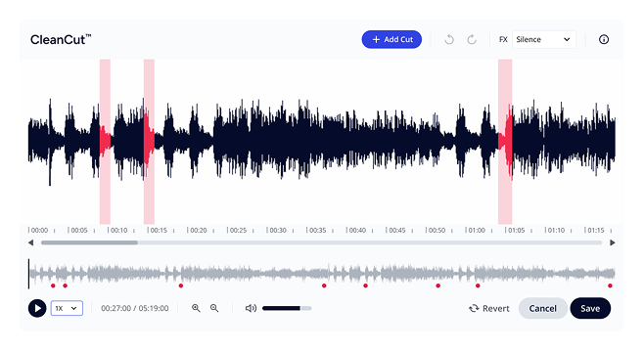This screenshot has height=352, width=644.
Task: Select the cut region near 00:10
Action: (105, 142)
